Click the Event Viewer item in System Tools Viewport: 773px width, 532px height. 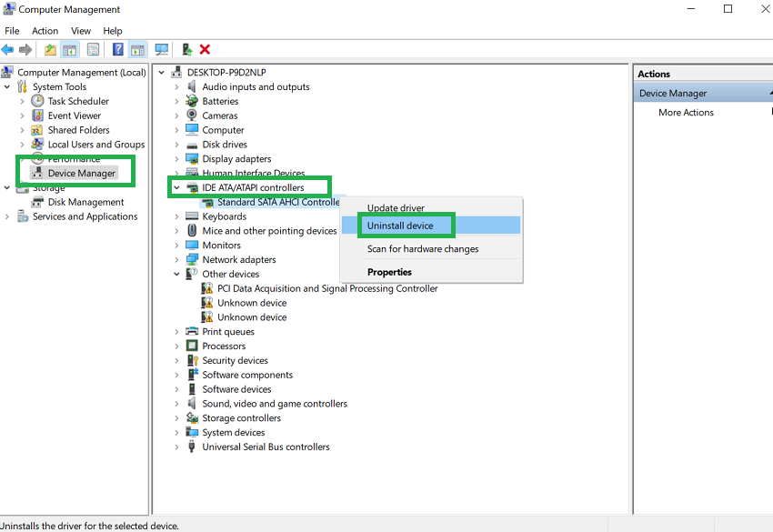(74, 115)
